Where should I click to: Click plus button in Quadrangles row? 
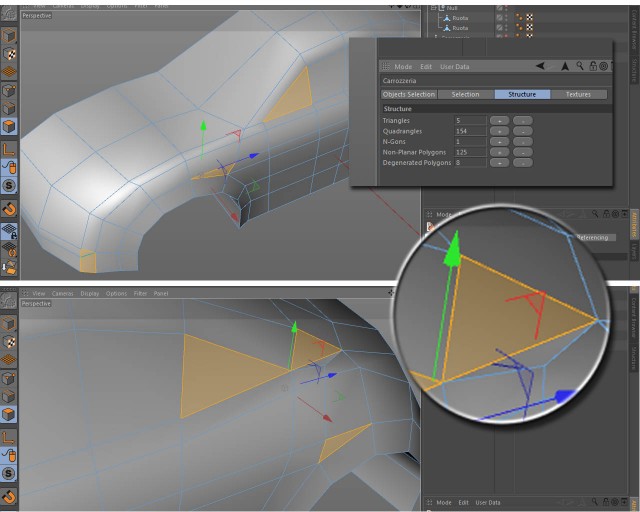coord(499,131)
